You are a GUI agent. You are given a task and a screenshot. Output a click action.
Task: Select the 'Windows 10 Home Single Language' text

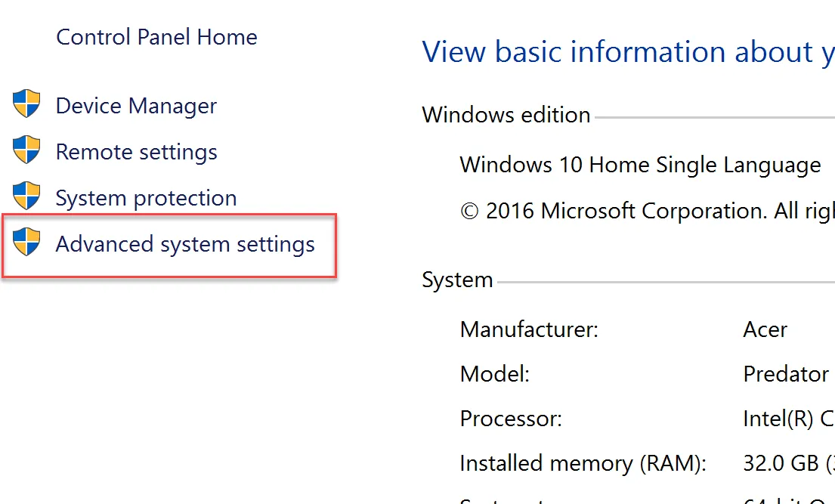639,165
